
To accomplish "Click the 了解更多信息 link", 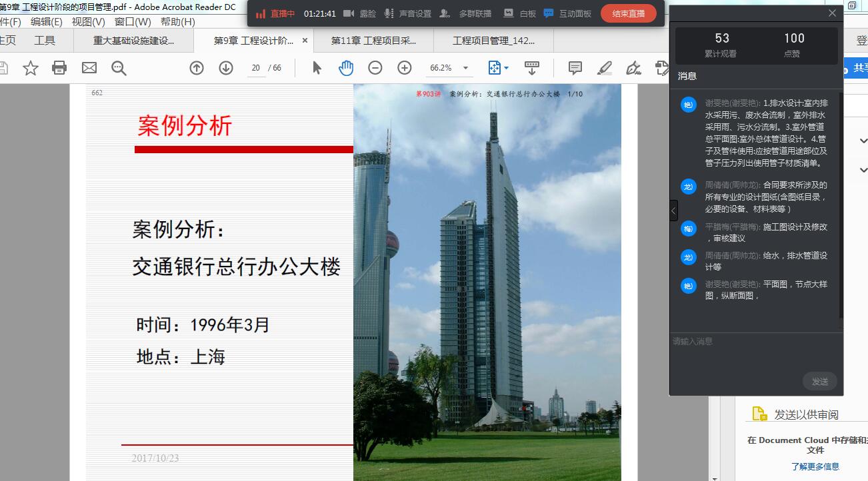I will point(815,466).
